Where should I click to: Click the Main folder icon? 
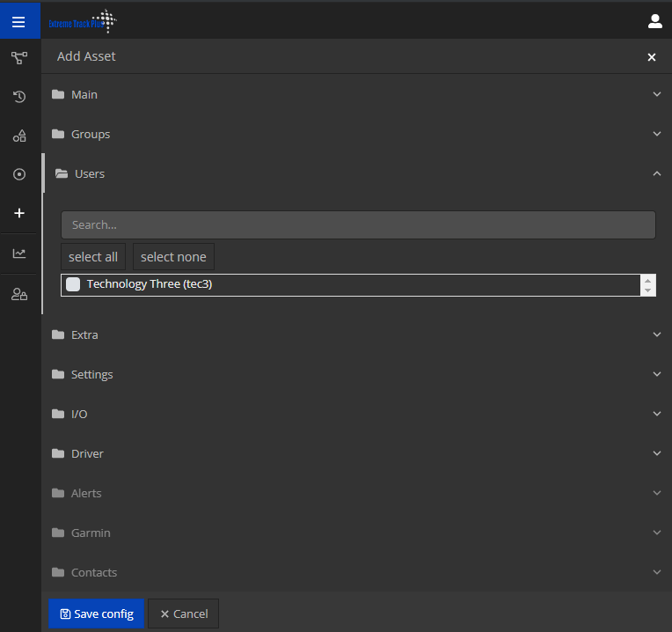click(x=58, y=94)
